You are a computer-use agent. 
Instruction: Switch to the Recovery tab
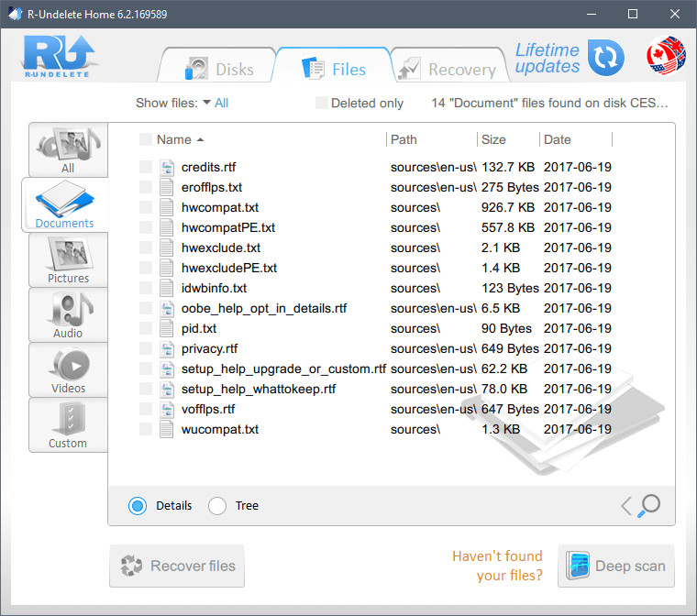[x=448, y=69]
